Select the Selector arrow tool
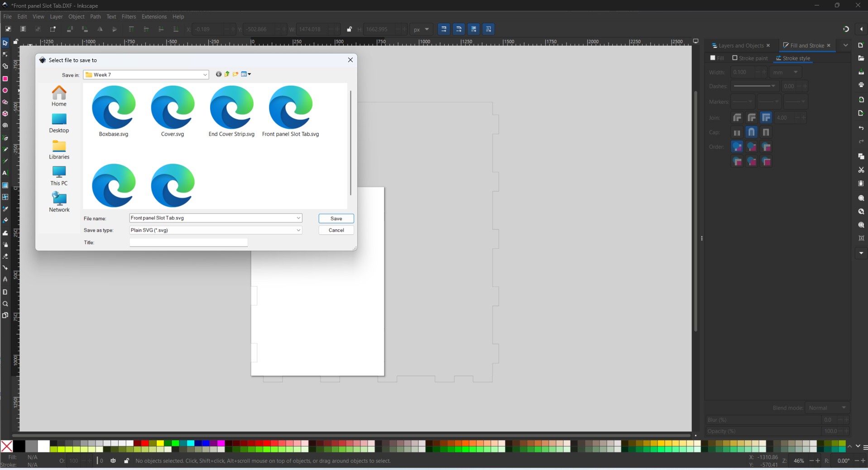868x470 pixels. point(5,43)
